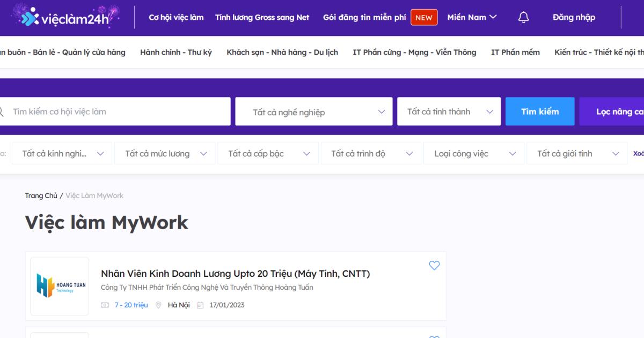Click the 7 - 20 triệu salary text
Image resolution: width=644 pixels, height=338 pixels.
131,305
